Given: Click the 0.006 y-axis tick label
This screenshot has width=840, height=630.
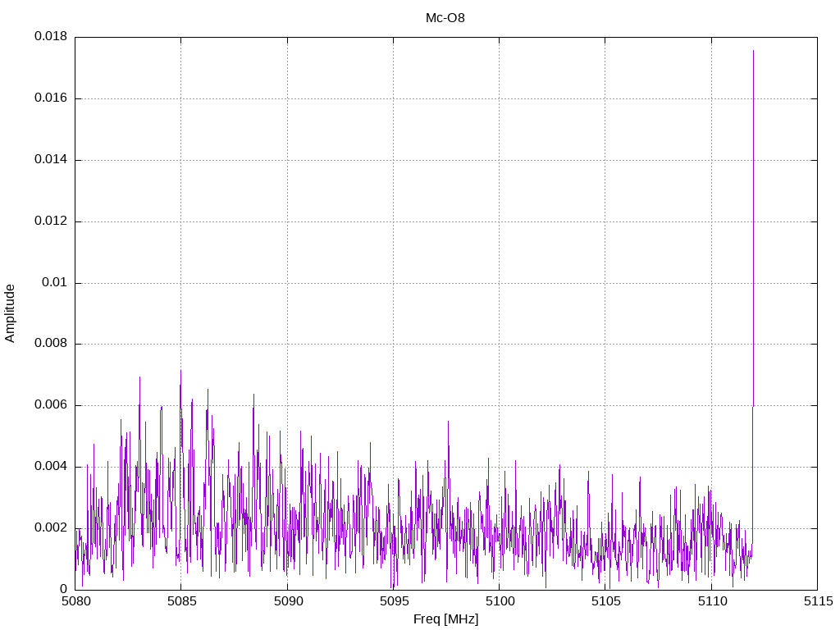Looking at the screenshot, I should coord(50,405).
